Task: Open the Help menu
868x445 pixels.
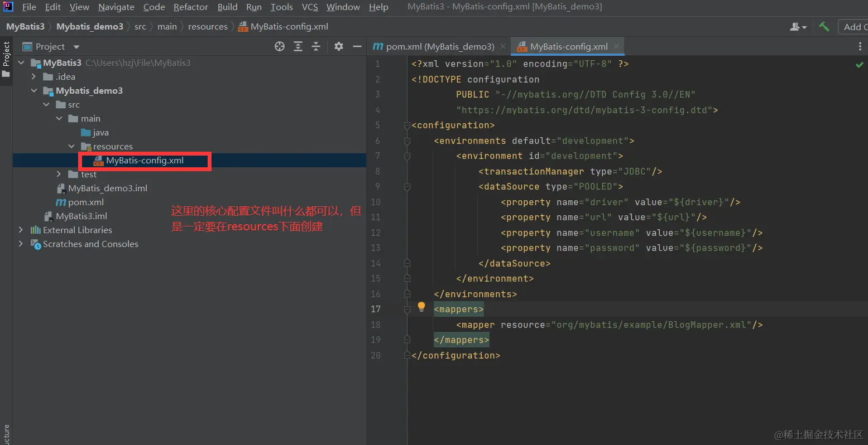Action: (378, 7)
